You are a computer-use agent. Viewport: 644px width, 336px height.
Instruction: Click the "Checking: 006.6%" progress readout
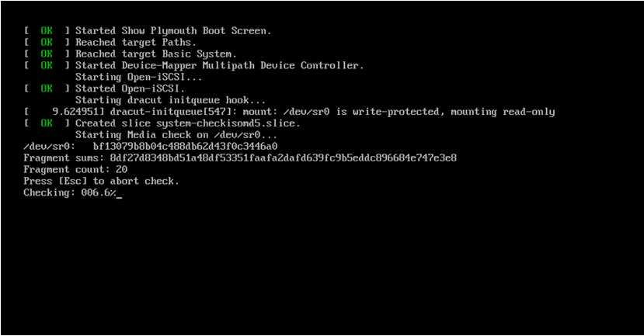click(69, 192)
